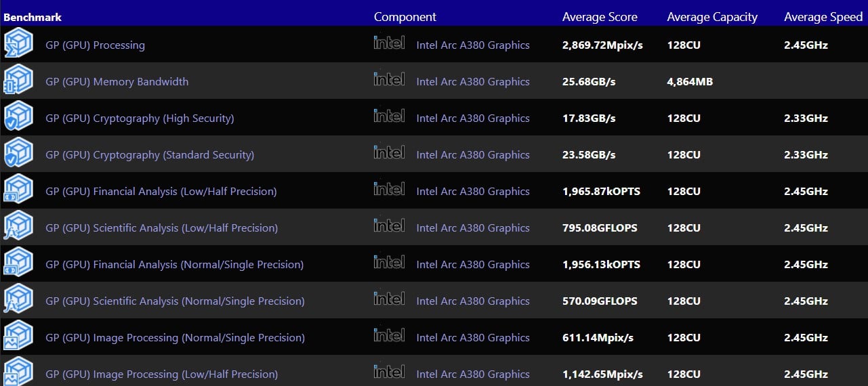Select the Cryptography (Standard Security) shield icon
Screen dimensions: 868x386
coord(18,154)
